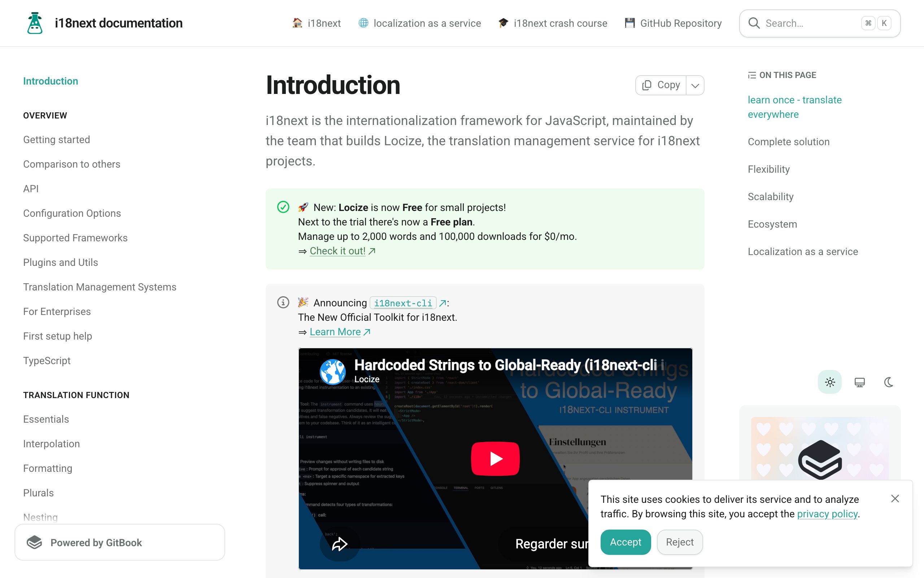The height and width of the screenshot is (578, 924).
Task: Jump to Complete solution section
Action: point(788,142)
